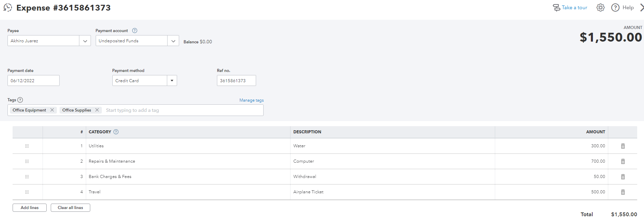Open the settings gear icon

point(600,8)
